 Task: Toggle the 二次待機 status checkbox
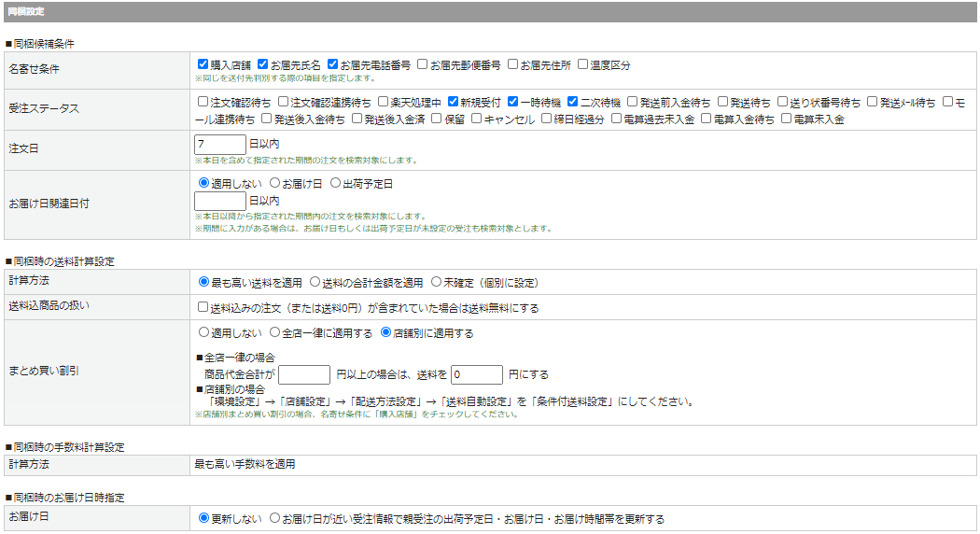coord(573,102)
